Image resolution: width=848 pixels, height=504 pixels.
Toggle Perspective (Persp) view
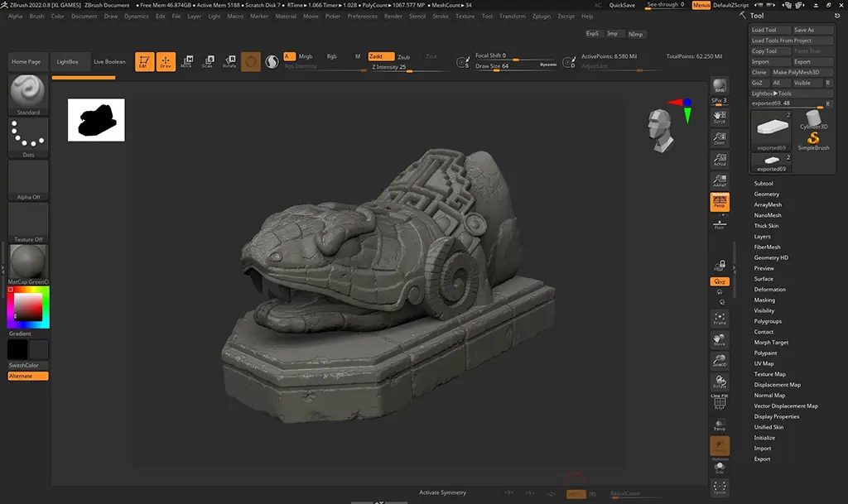point(720,202)
